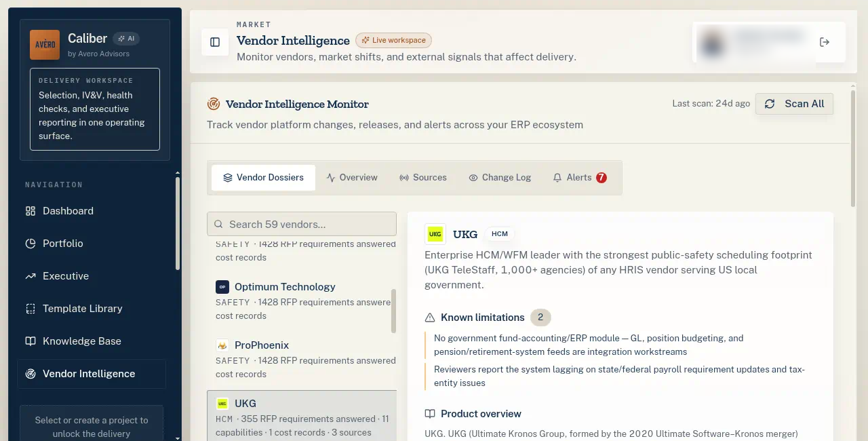Open the Knowledge Base navigation item
The image size is (868, 441).
[92, 341]
